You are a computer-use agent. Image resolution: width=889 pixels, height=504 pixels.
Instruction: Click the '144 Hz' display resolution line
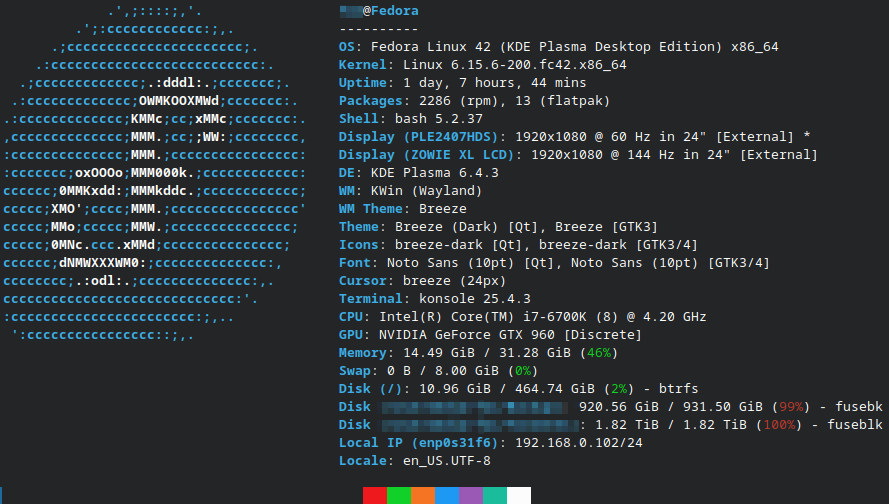[x=675, y=155]
